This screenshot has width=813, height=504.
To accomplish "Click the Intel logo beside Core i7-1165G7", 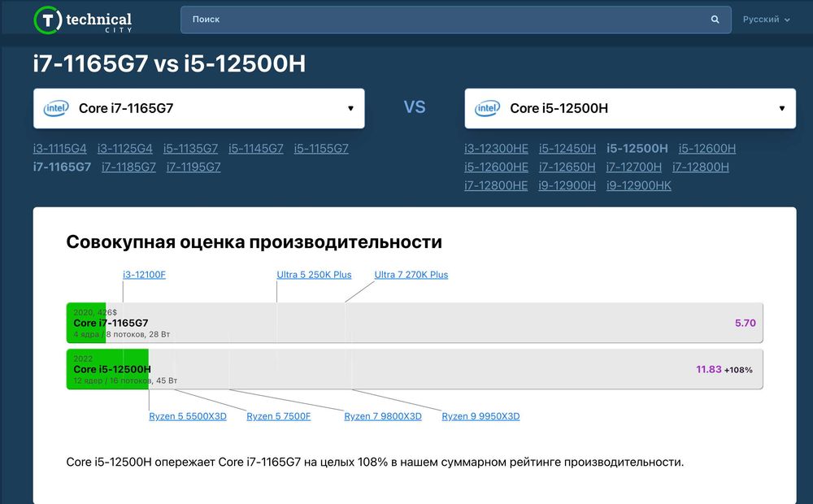I will tap(56, 108).
